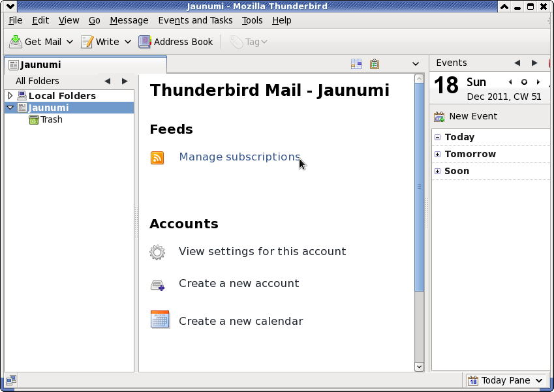Open the tasks tab icon

coord(375,64)
